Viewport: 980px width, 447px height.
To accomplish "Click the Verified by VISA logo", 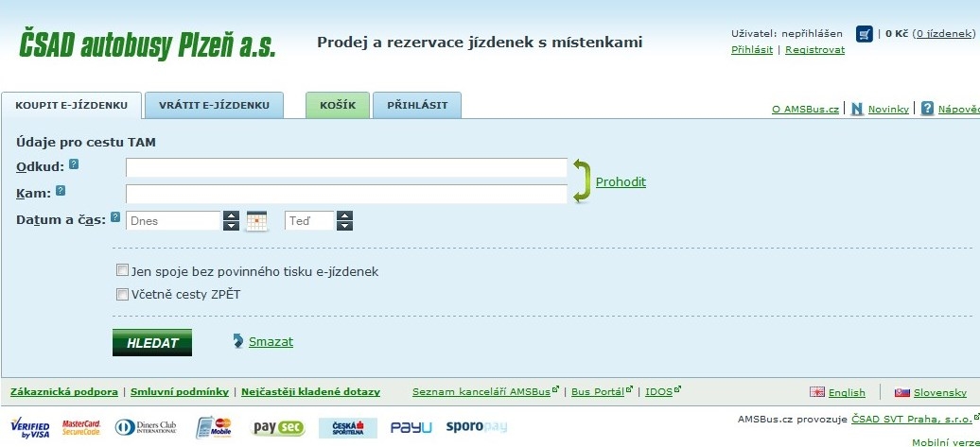I will pyautogui.click(x=30, y=428).
